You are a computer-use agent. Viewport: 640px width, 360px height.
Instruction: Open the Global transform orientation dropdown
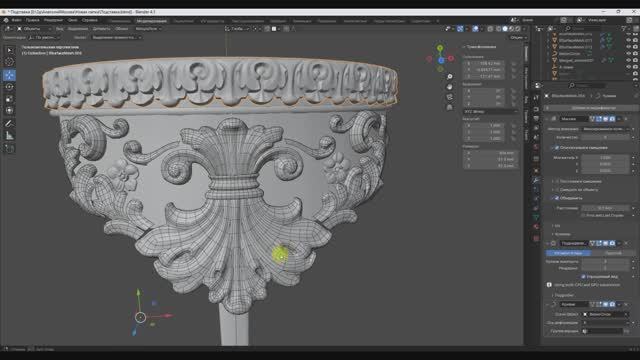(x=238, y=29)
